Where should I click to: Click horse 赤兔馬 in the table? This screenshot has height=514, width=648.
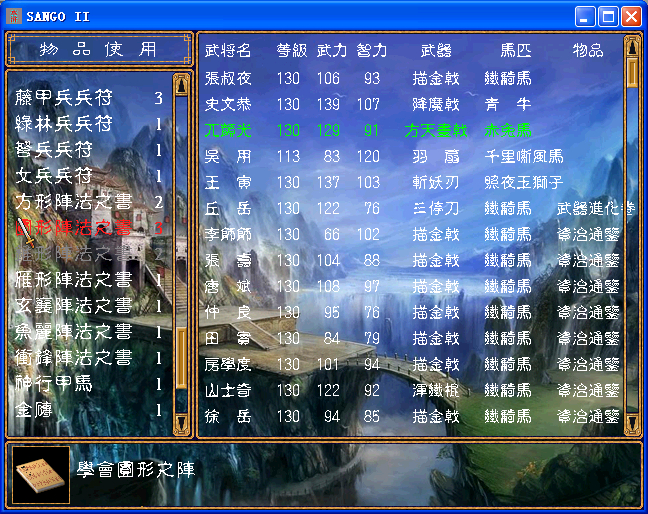coord(508,130)
